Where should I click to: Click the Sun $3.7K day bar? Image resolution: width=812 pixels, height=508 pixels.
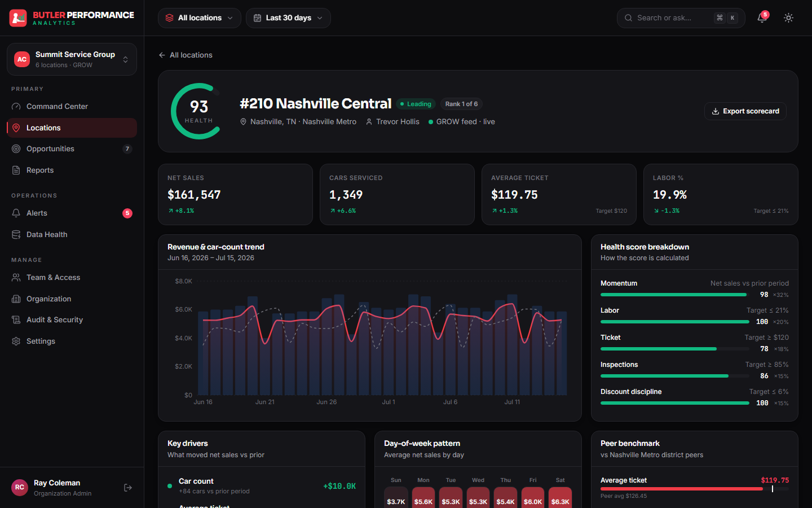(x=396, y=497)
